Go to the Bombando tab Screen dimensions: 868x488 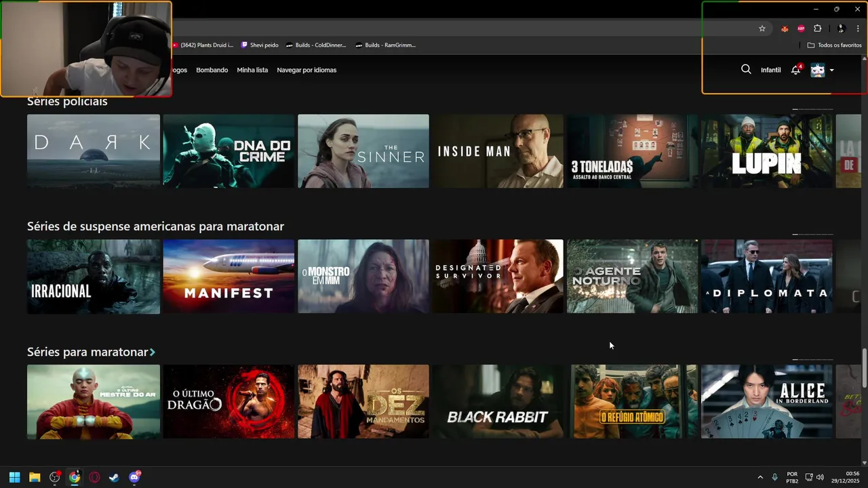click(x=212, y=70)
